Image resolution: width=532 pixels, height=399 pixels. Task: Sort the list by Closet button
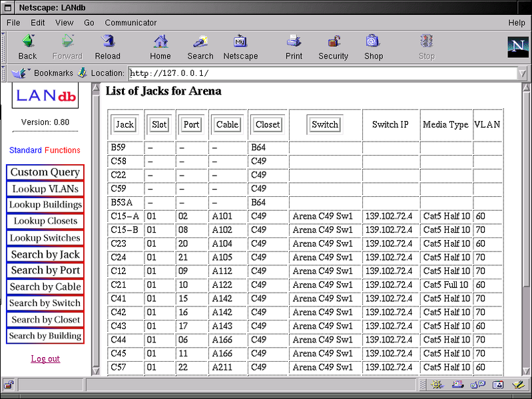point(268,125)
